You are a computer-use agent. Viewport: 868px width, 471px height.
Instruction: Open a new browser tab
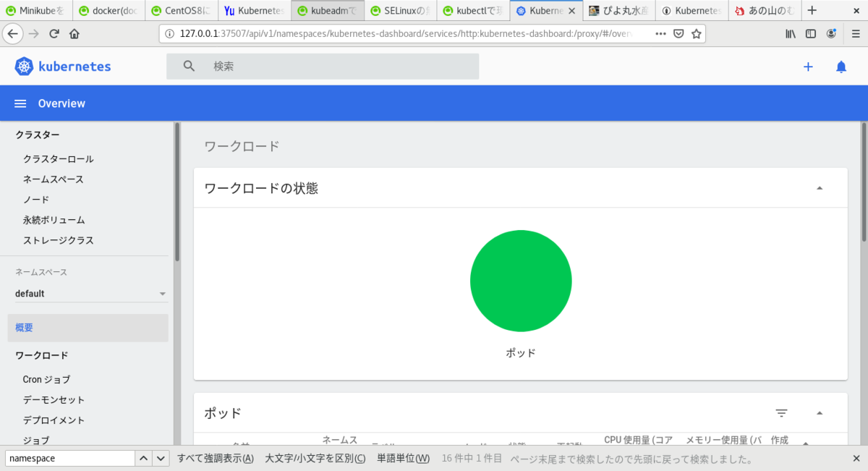[x=812, y=10]
